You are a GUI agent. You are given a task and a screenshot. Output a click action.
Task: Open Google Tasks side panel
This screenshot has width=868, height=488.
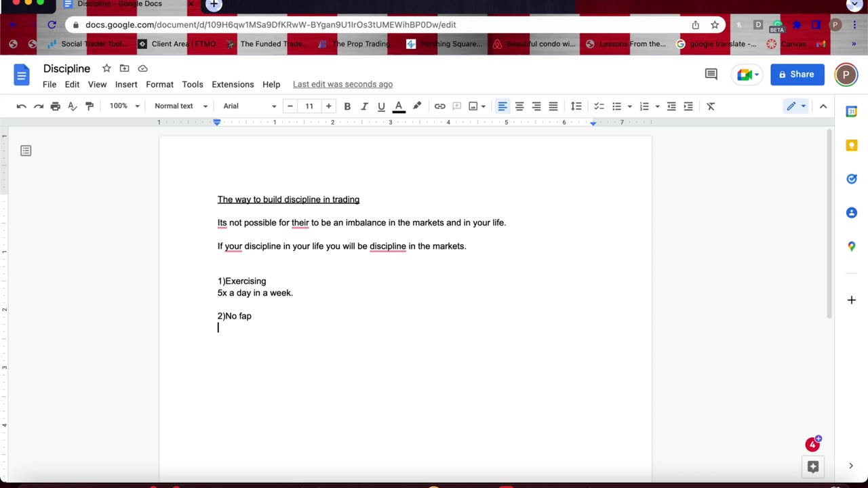[x=852, y=179]
